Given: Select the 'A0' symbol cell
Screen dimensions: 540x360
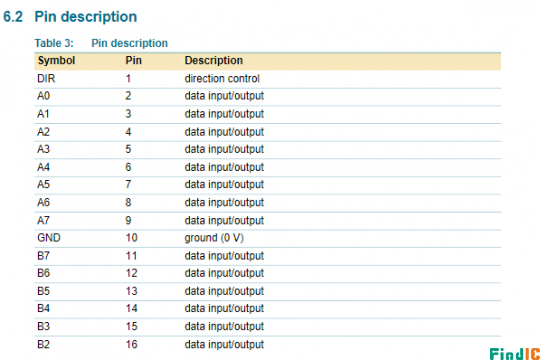Looking at the screenshot, I should [43, 96].
